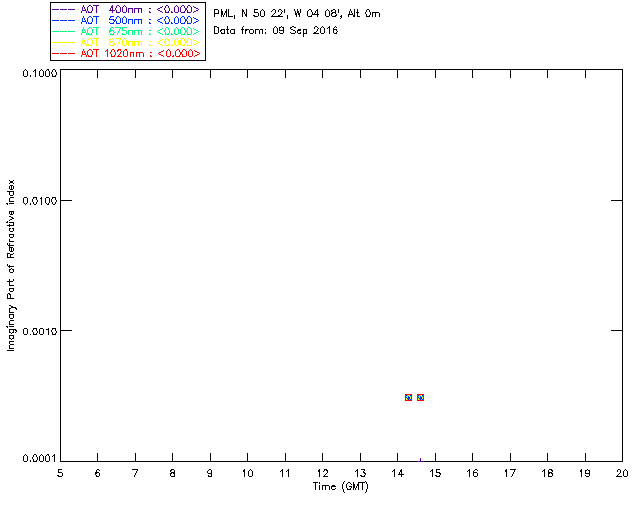Click the x-axis label 10

point(248,473)
